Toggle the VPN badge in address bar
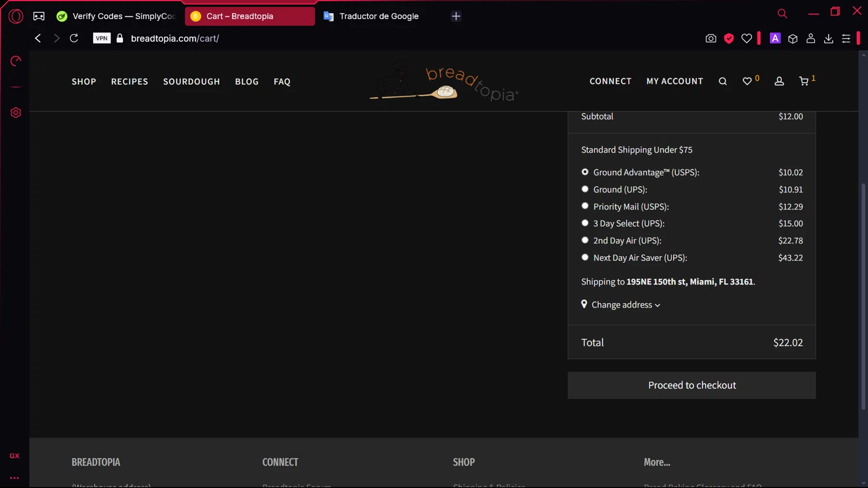 (102, 38)
